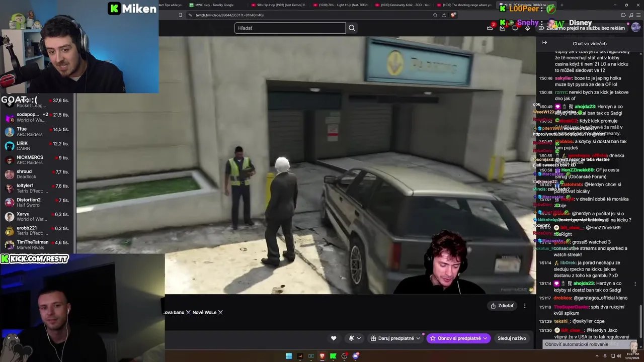
Task: Open LIRIK channel in the sidebar
Action: pos(38,146)
